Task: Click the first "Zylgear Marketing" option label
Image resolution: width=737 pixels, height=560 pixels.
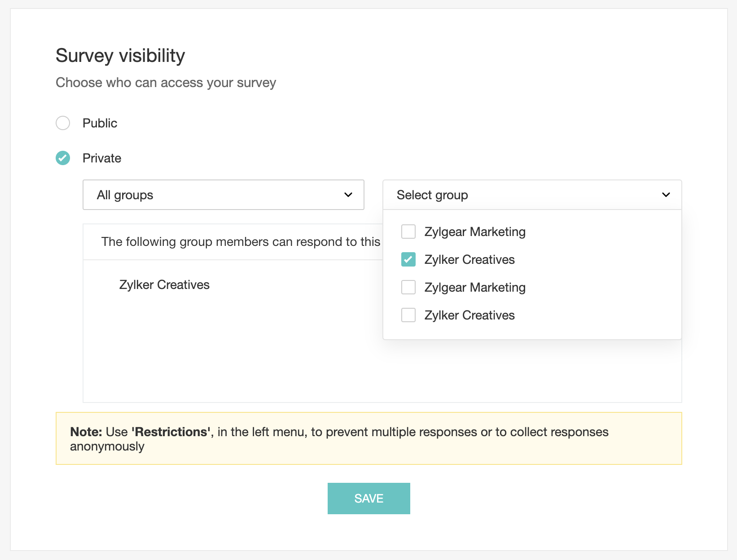Action: (475, 232)
